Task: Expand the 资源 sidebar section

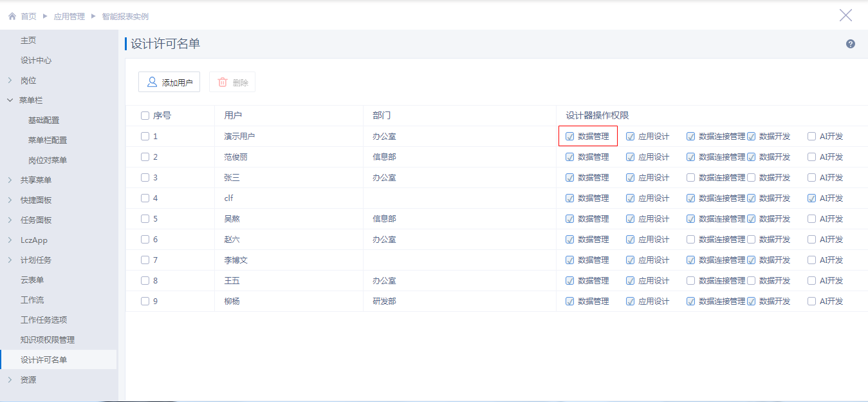Action: click(10, 380)
